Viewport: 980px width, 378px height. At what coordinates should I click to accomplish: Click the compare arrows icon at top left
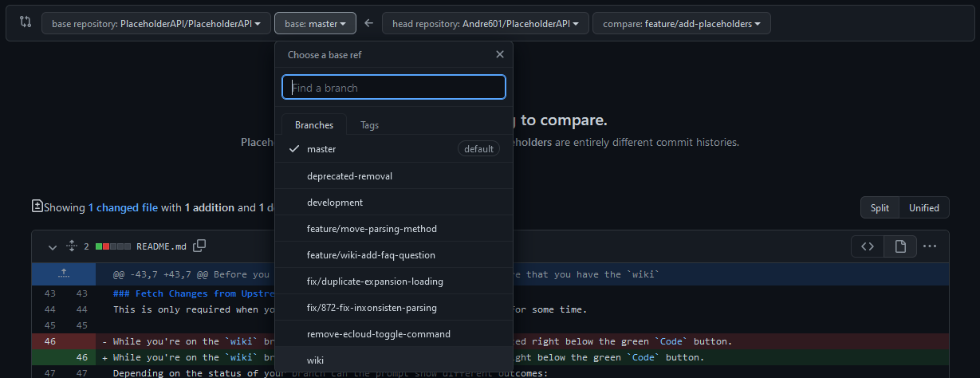pyautogui.click(x=26, y=23)
